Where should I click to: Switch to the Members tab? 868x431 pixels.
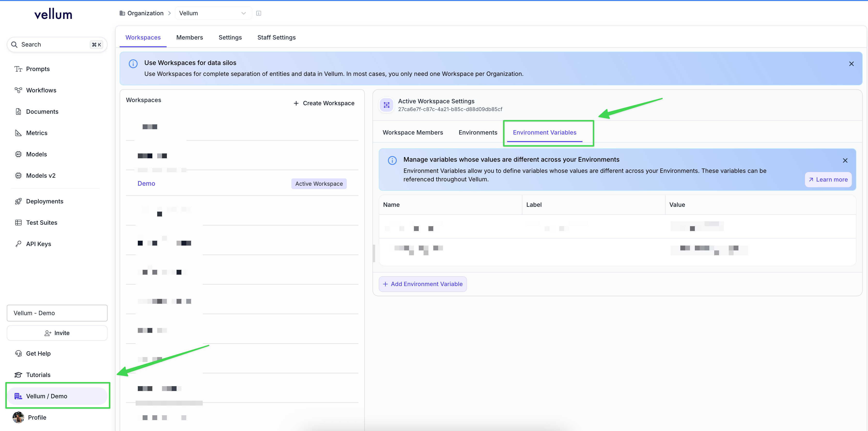click(189, 37)
